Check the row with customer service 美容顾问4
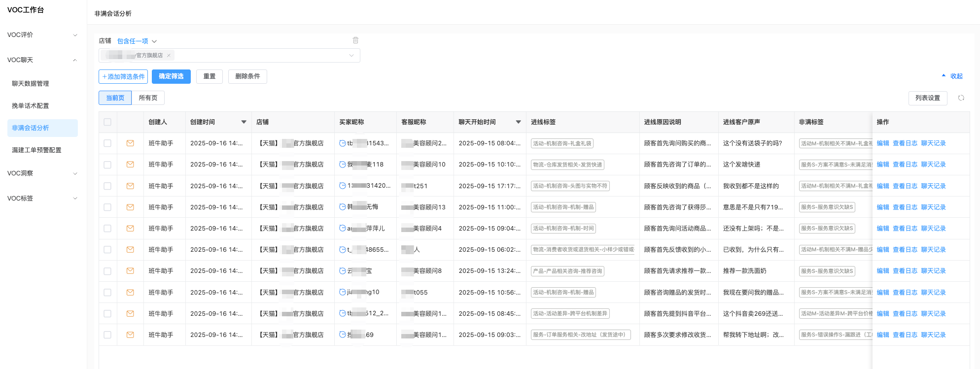Image resolution: width=980 pixels, height=369 pixels. (x=107, y=229)
